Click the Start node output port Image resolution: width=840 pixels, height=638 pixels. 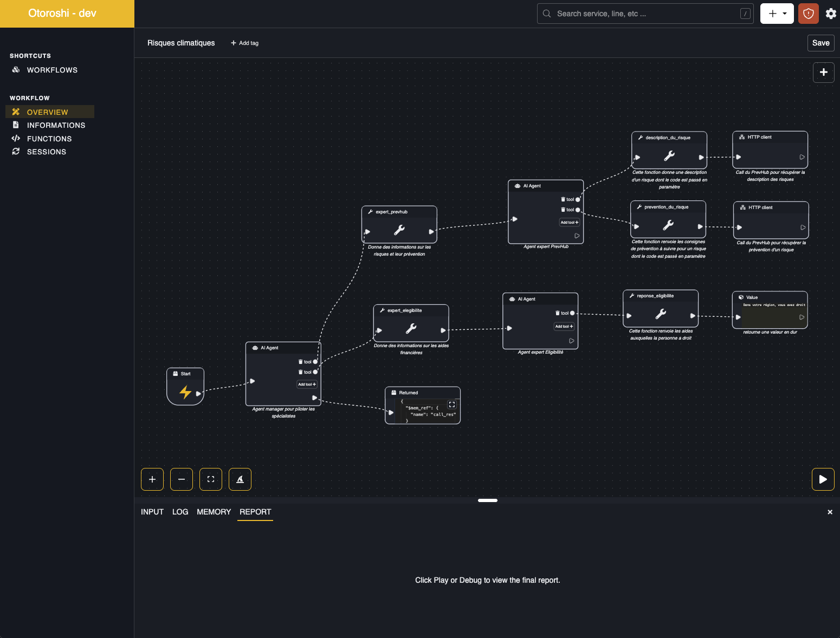198,394
